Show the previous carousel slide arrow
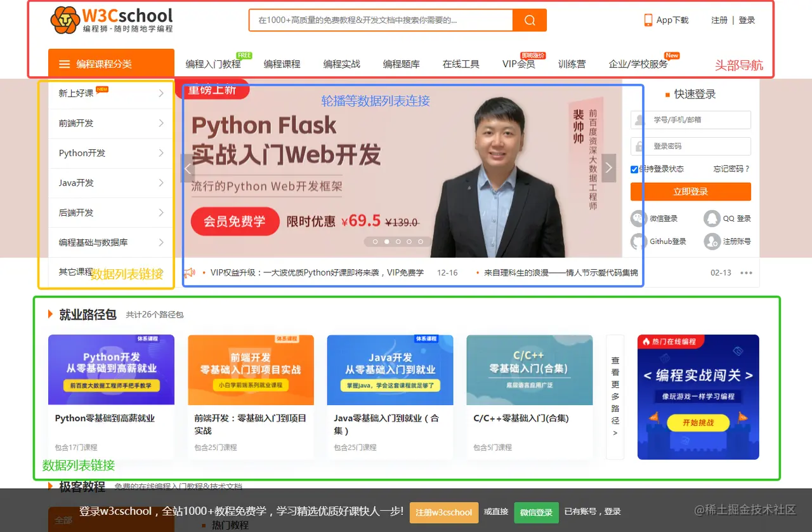The height and width of the screenshot is (532, 812). coord(188,168)
